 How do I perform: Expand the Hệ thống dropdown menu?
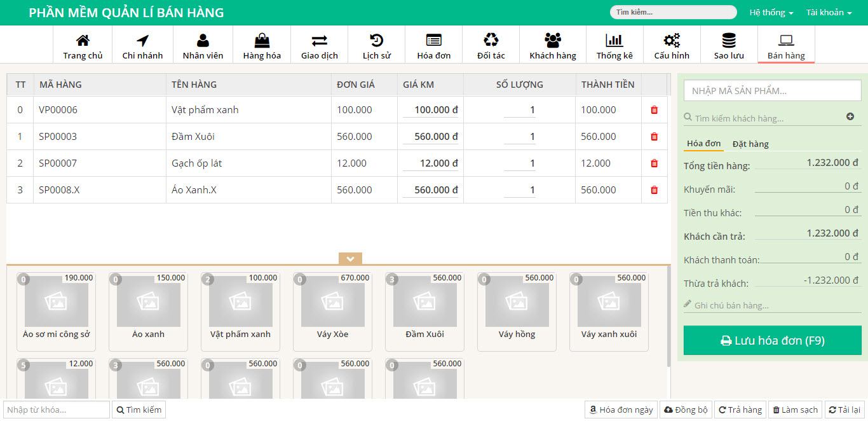[771, 13]
